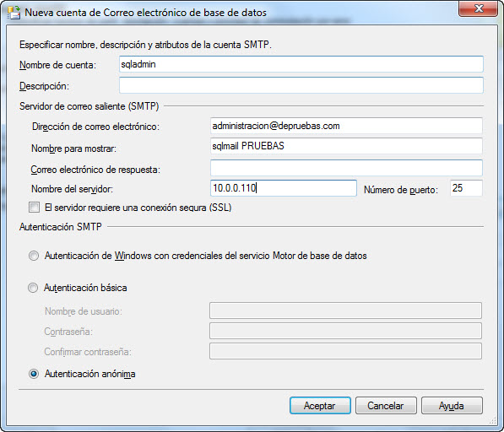The image size is (504, 432).
Task: Click the Correo electrónico de respuesta field
Action: [x=346, y=168]
